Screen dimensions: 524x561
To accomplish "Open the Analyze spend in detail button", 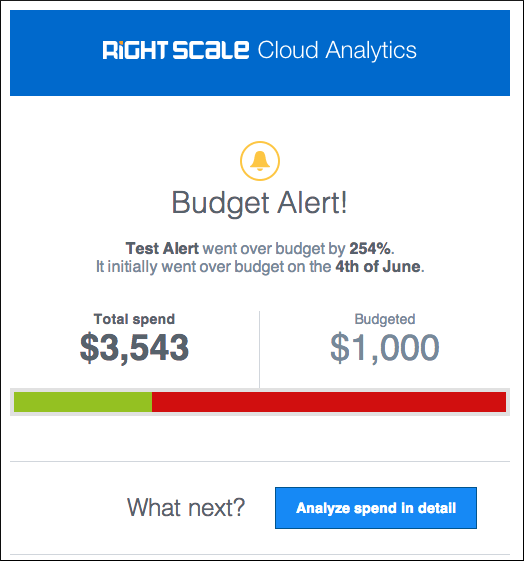I will point(376,508).
